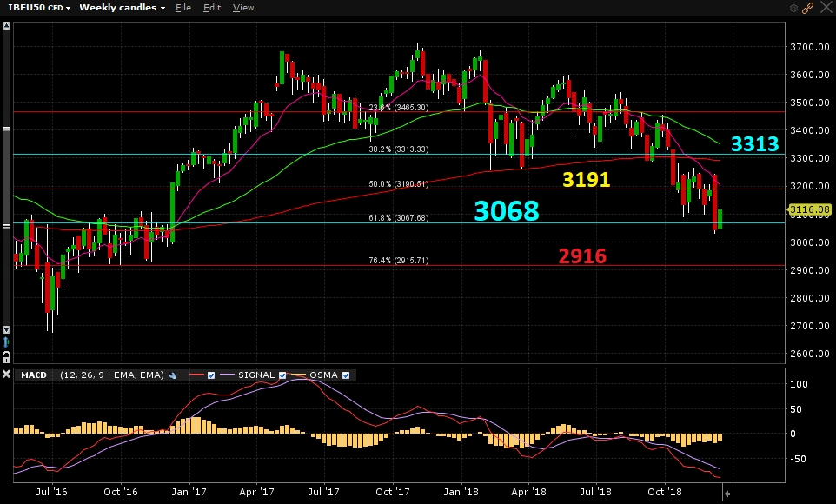Click the 3700.00 price axis label
Screen dimensions: 836x504
point(809,47)
